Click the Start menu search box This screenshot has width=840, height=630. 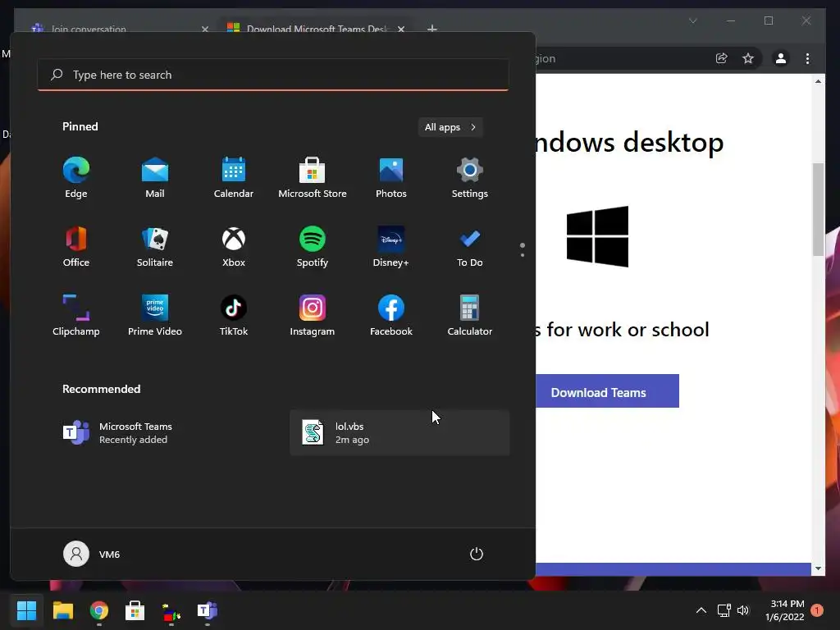click(272, 75)
